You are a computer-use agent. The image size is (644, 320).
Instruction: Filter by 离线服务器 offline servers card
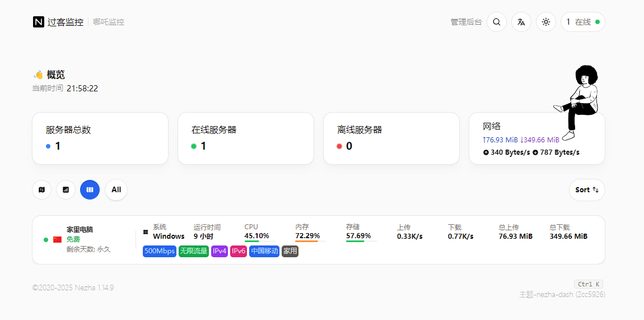click(x=391, y=138)
